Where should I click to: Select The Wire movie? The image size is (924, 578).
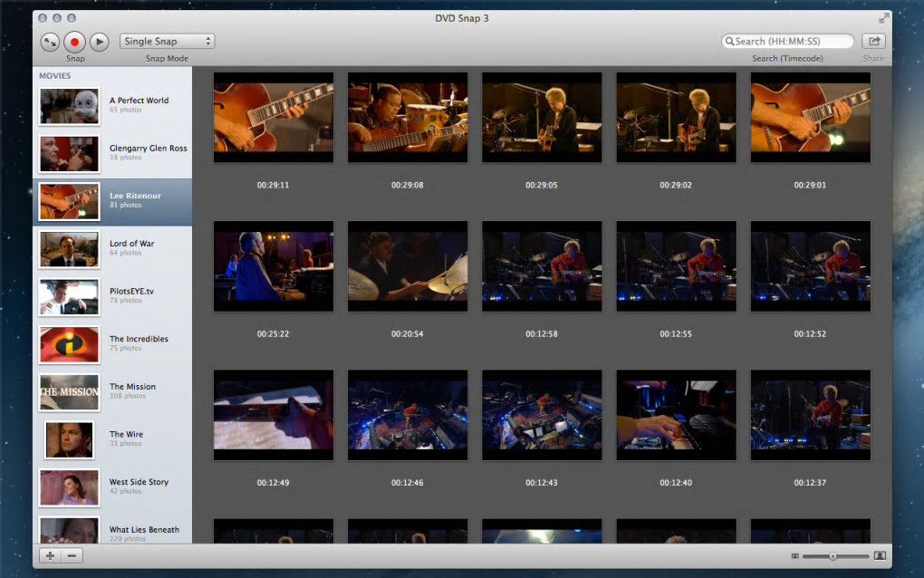click(112, 440)
